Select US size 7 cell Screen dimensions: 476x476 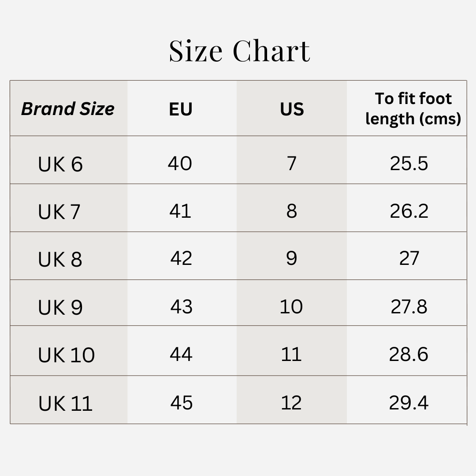click(x=291, y=164)
